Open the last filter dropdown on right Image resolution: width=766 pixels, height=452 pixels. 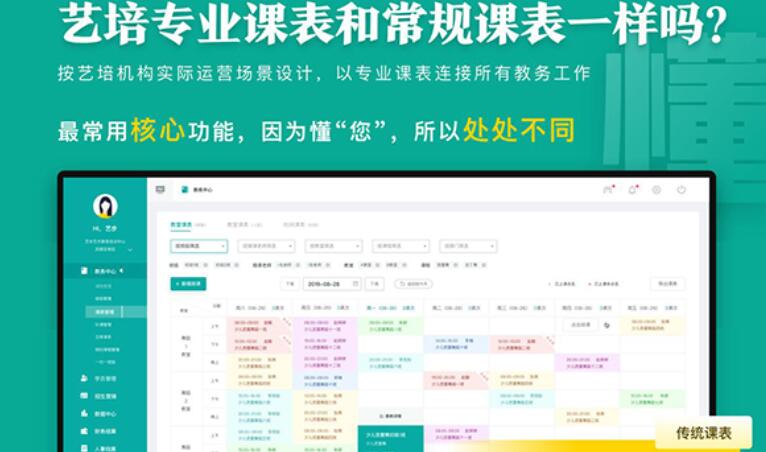[x=468, y=246]
